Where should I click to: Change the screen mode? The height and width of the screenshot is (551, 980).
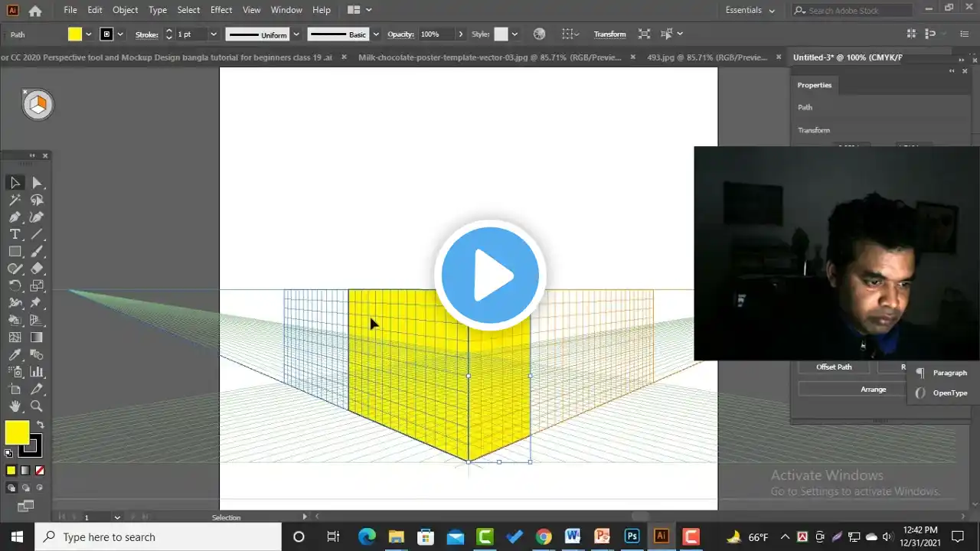click(25, 506)
